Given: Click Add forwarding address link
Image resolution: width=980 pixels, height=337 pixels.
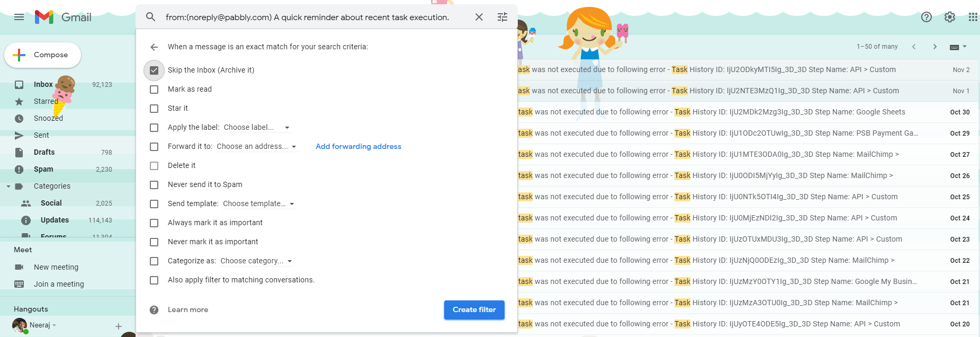Looking at the screenshot, I should coord(358,146).
